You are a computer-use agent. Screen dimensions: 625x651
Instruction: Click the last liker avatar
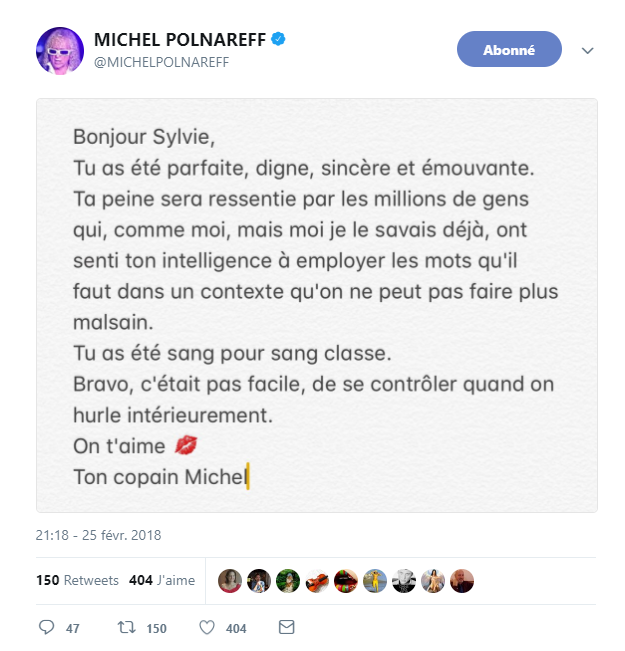462,580
